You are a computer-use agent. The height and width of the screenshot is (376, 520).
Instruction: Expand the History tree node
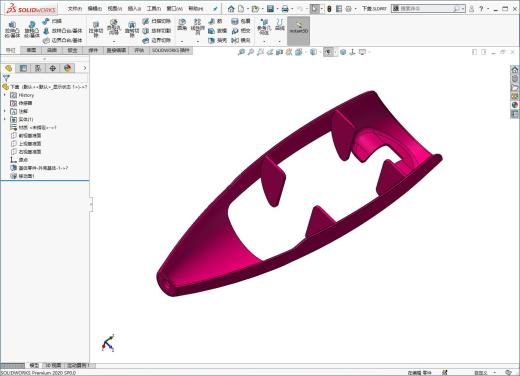click(5, 95)
